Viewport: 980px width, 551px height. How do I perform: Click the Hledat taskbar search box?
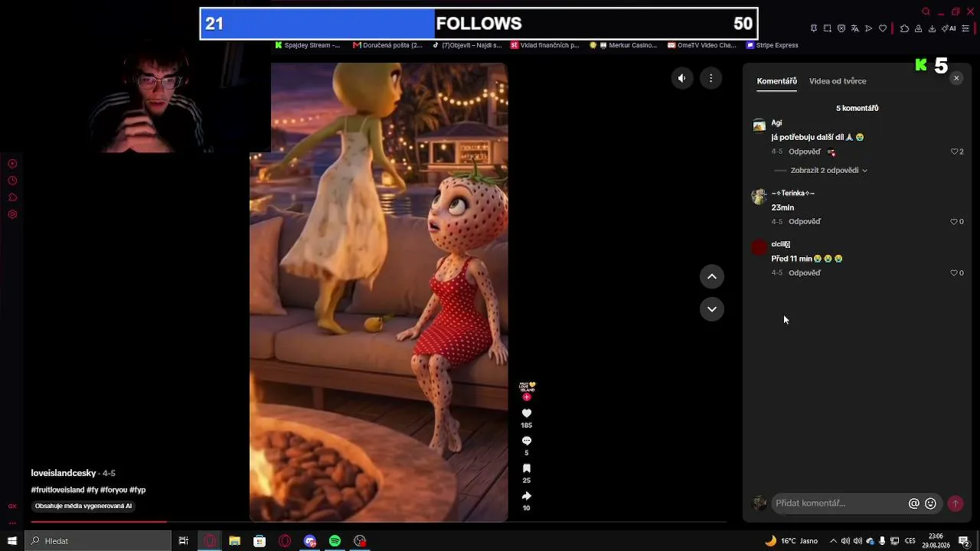tap(98, 541)
